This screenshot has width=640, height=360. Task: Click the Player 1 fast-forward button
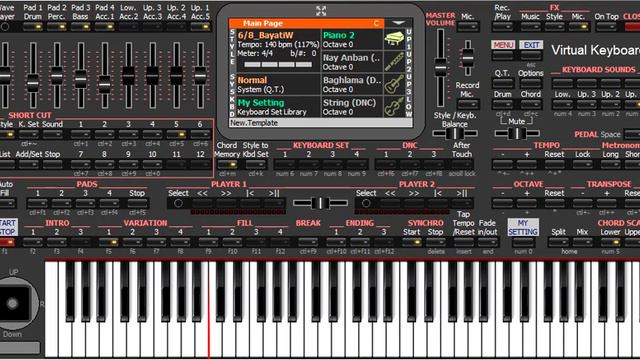[x=226, y=203]
